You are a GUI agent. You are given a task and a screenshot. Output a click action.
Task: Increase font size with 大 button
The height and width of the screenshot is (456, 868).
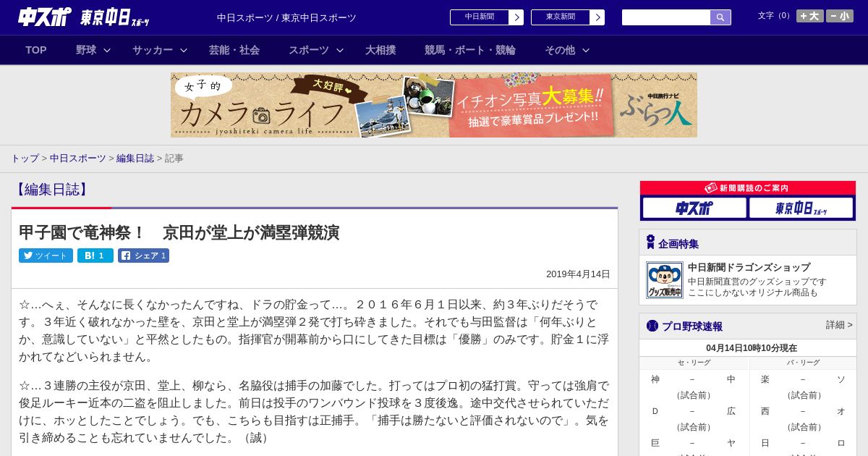point(809,16)
